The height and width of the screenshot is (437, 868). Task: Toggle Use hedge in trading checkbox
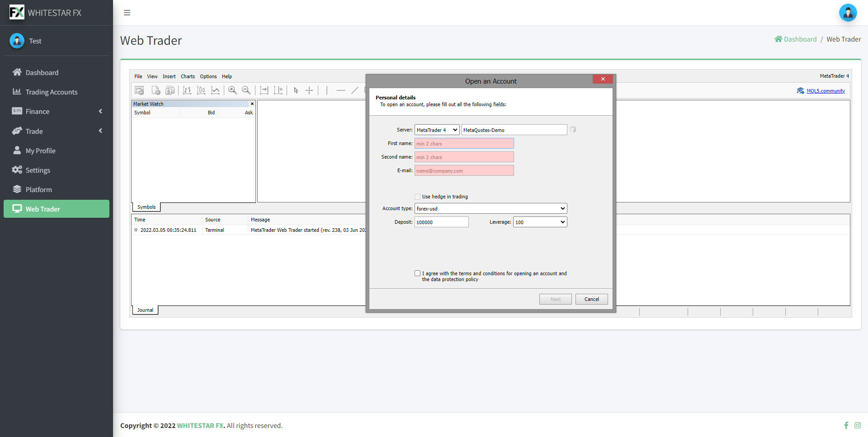(x=417, y=197)
